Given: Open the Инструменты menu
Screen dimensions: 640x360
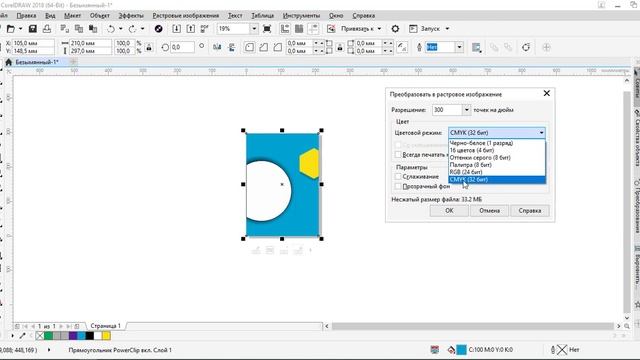Looking at the screenshot, I should (x=301, y=16).
